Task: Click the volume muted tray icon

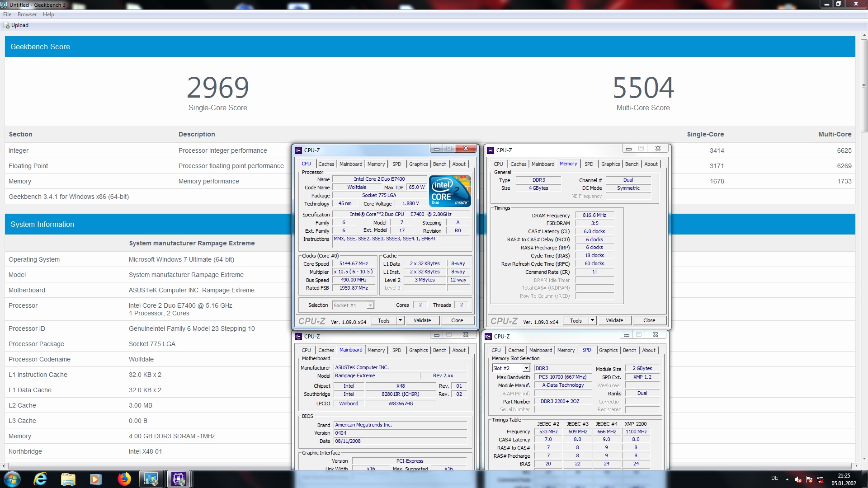Action: click(x=798, y=479)
